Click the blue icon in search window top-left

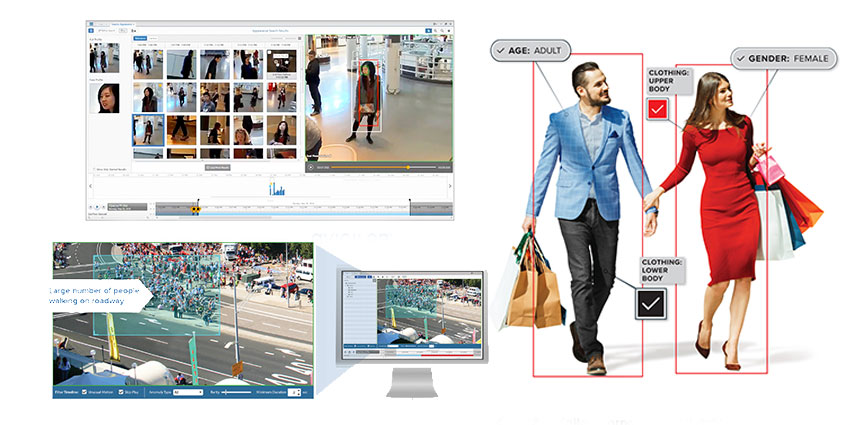[x=91, y=31]
